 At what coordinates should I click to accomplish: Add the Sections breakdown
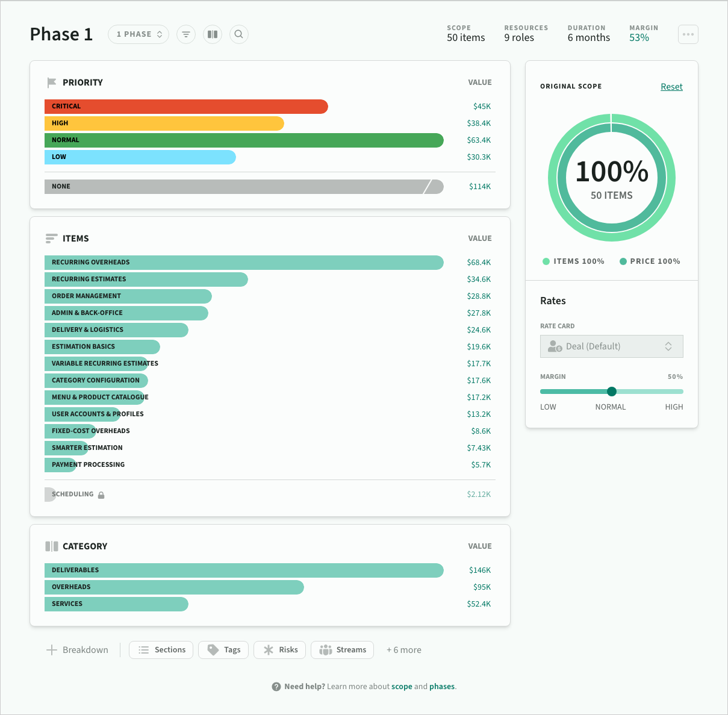coord(161,650)
